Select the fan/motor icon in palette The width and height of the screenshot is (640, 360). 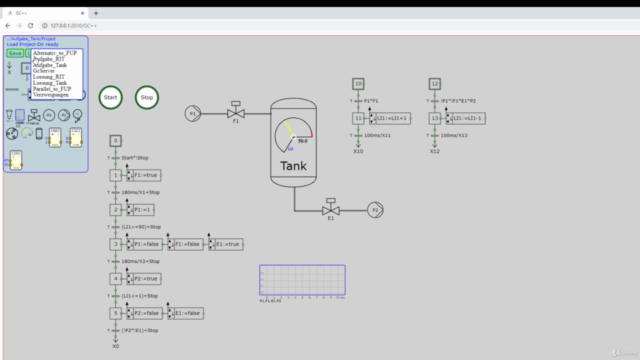(x=12, y=133)
